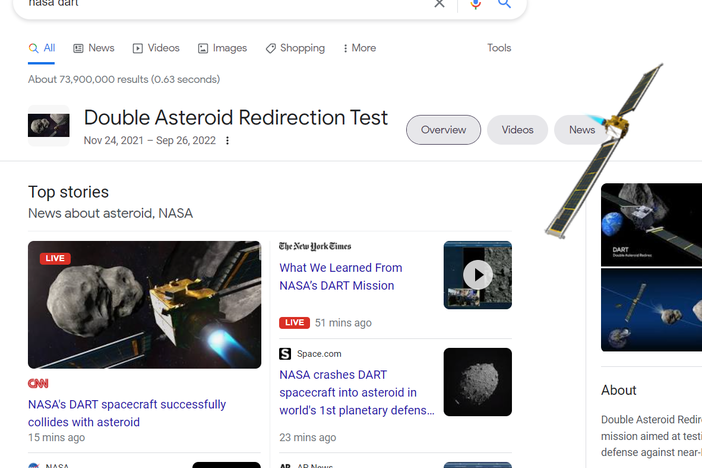
Task: Click the 'About 73,900,000 results' text
Action: pos(124,79)
